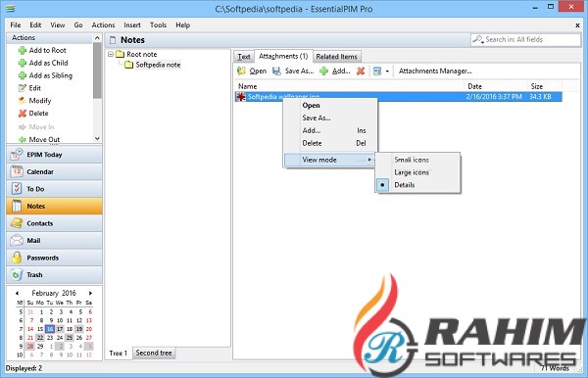
Task: Click the search magnifier icon
Action: (x=478, y=39)
